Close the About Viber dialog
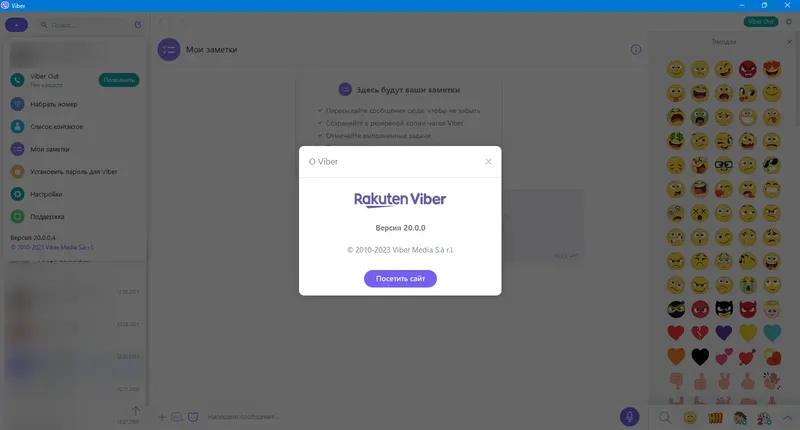 [488, 162]
